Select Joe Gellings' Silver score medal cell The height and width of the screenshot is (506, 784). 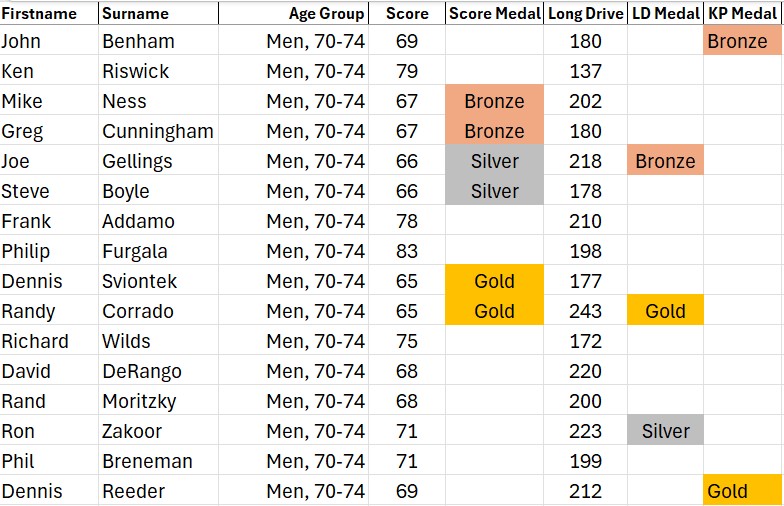(x=494, y=161)
